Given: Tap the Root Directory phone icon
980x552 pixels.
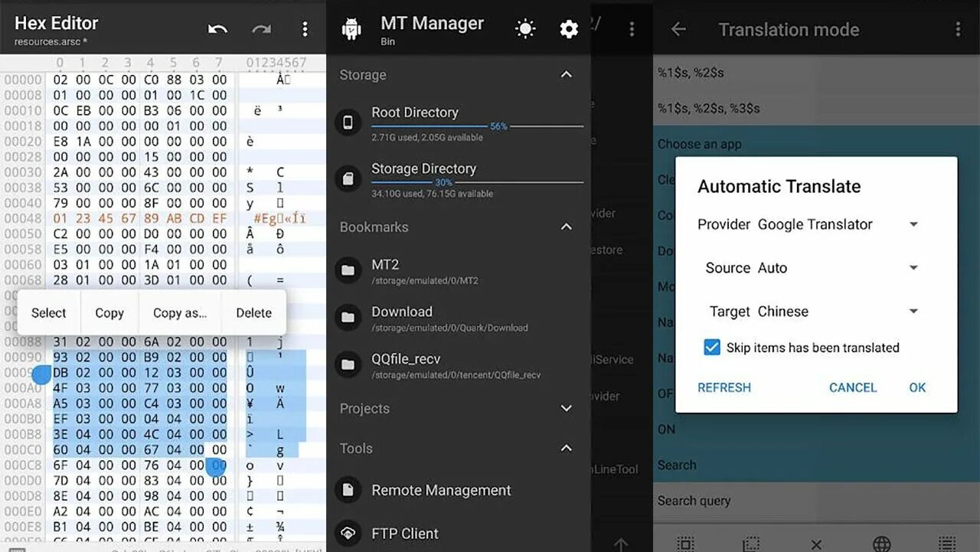Looking at the screenshot, I should 348,122.
